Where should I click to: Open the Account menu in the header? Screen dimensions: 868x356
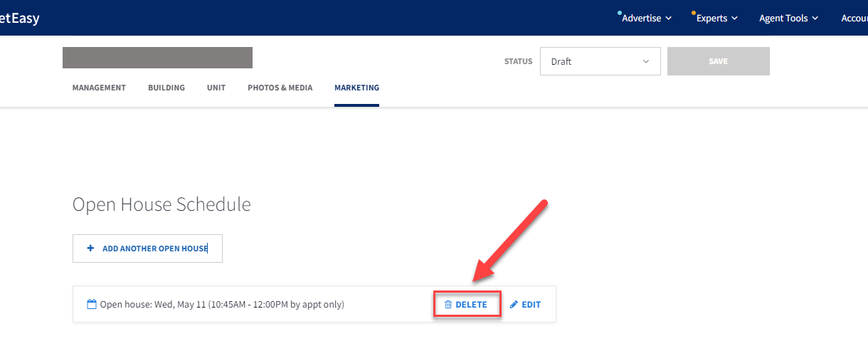[854, 19]
